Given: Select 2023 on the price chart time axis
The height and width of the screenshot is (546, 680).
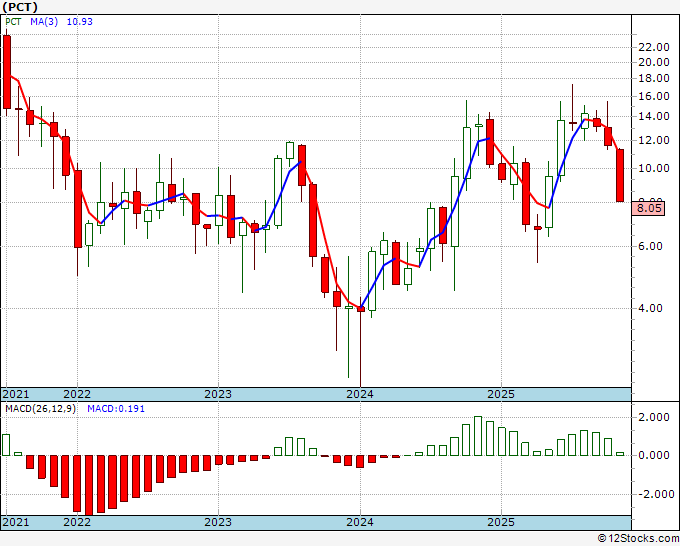Looking at the screenshot, I should click(x=218, y=394).
